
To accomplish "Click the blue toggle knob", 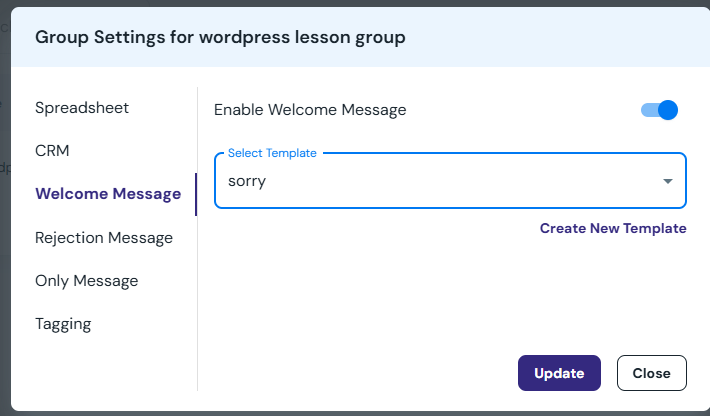I will click(668, 110).
